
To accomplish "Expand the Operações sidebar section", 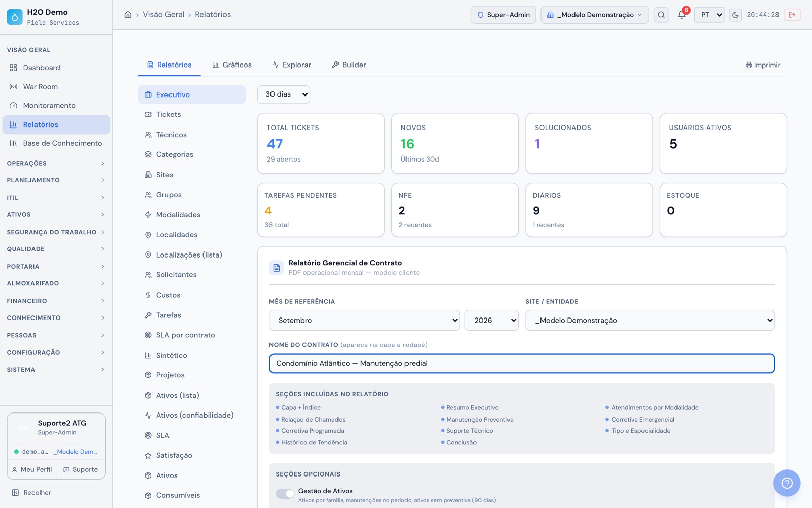I will [56, 163].
